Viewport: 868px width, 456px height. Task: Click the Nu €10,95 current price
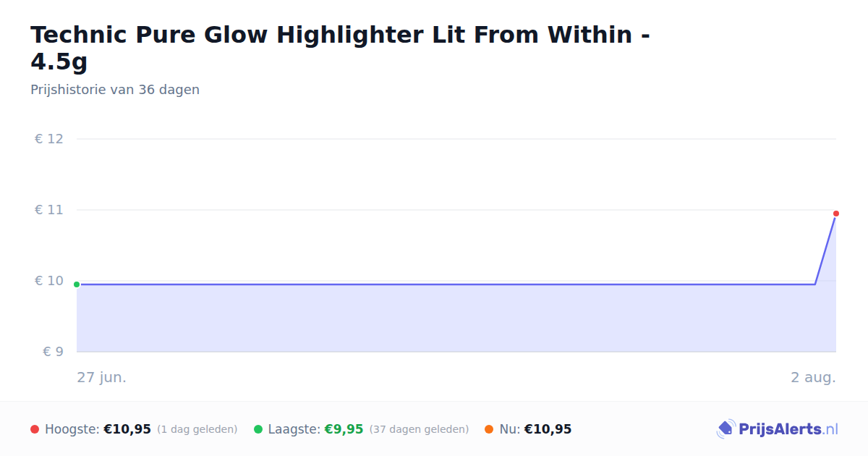tap(548, 429)
